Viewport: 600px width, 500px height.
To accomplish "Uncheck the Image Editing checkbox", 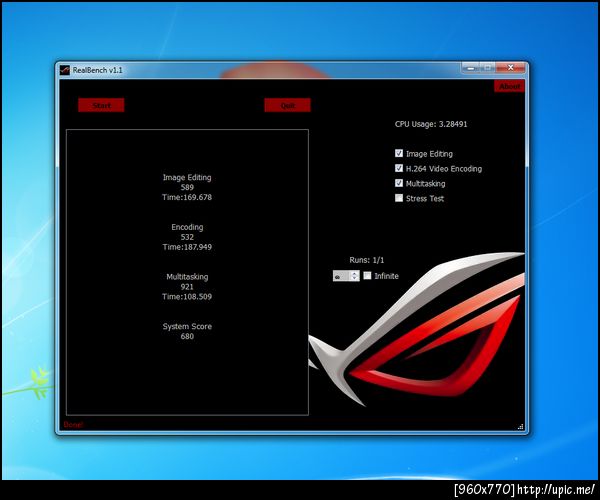I will click(x=399, y=153).
